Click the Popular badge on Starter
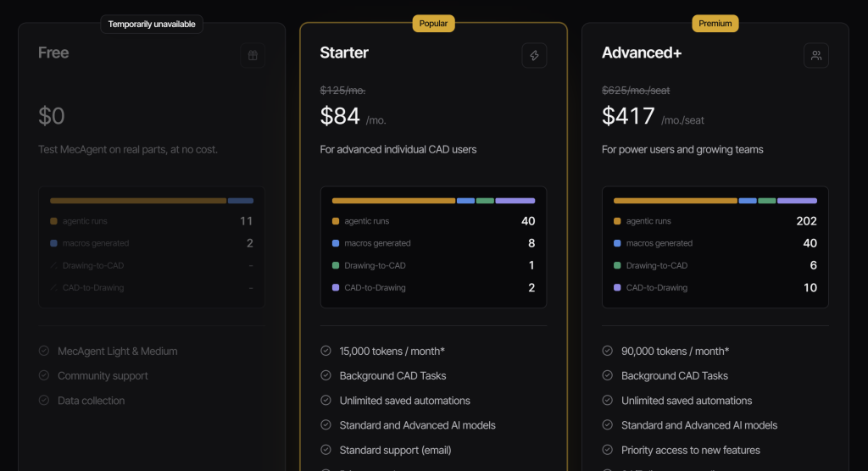 [433, 23]
